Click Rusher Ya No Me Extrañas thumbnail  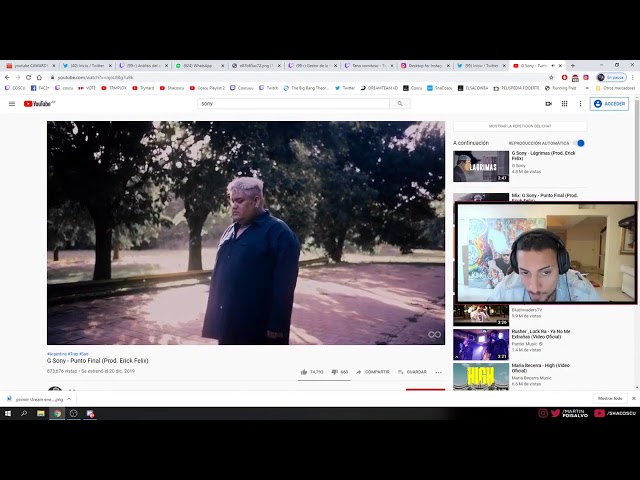pyautogui.click(x=481, y=345)
